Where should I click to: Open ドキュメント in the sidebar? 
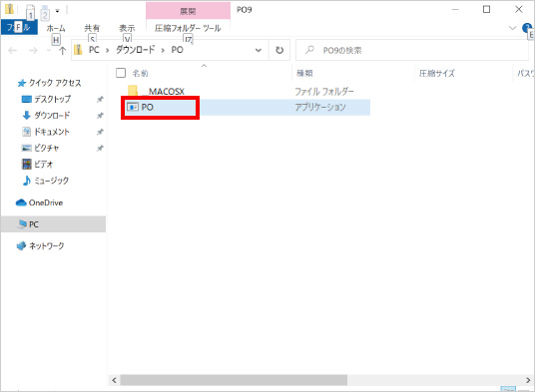point(46,132)
